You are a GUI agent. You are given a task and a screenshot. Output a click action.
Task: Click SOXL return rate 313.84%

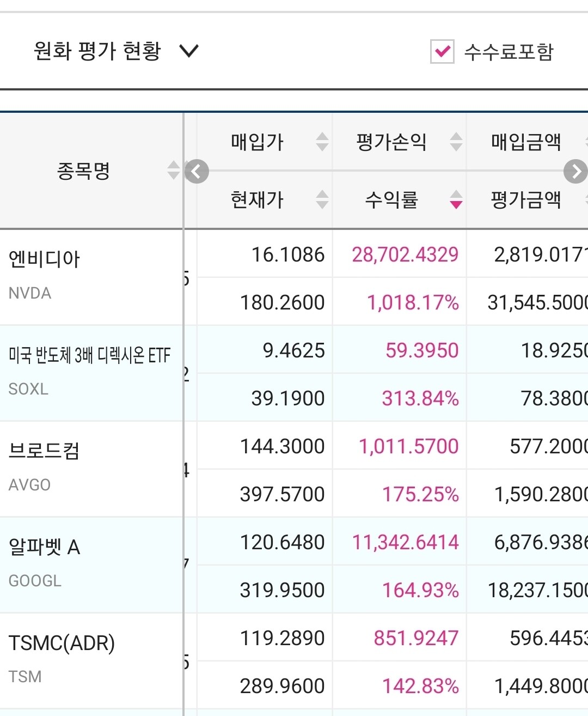[420, 398]
